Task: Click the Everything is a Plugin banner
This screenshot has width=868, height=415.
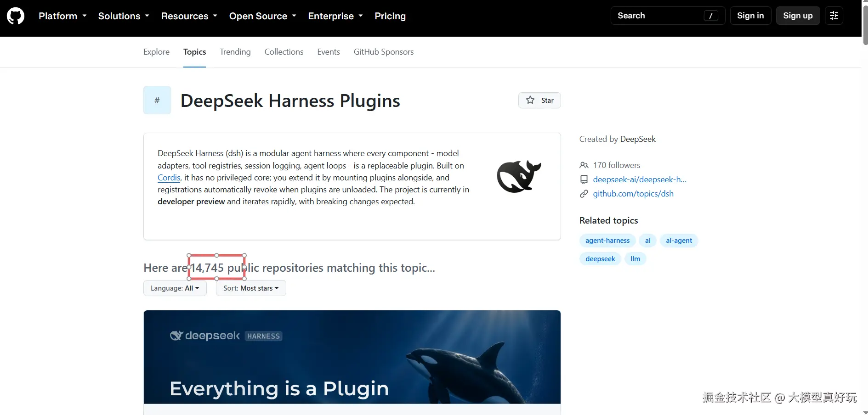Action: tap(352, 357)
